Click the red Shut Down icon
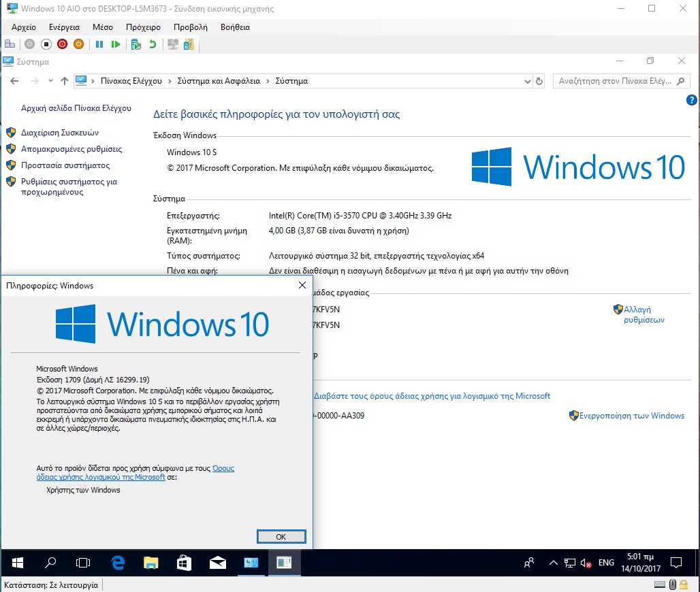 [62, 44]
